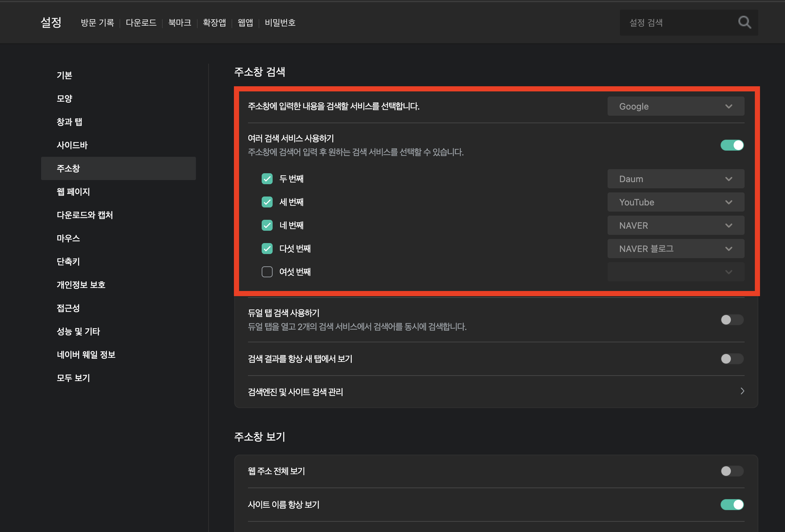Enable 웹 주소 전체 보기 toggle
785x532 pixels.
[732, 471]
